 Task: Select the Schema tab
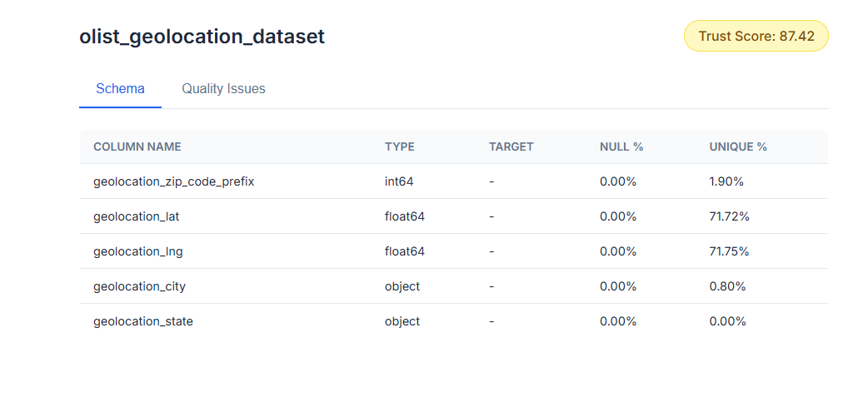tap(120, 89)
